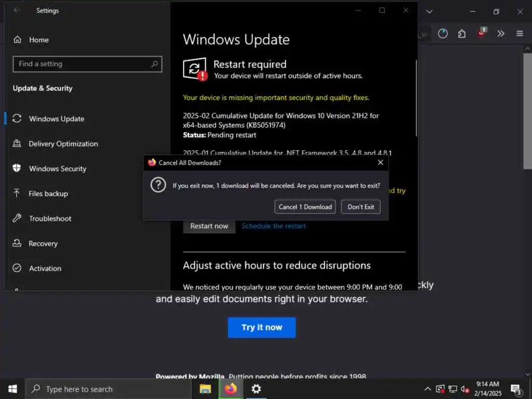This screenshot has height=399, width=532.
Task: Click Firefox icon in taskbar
Action: pyautogui.click(x=230, y=389)
